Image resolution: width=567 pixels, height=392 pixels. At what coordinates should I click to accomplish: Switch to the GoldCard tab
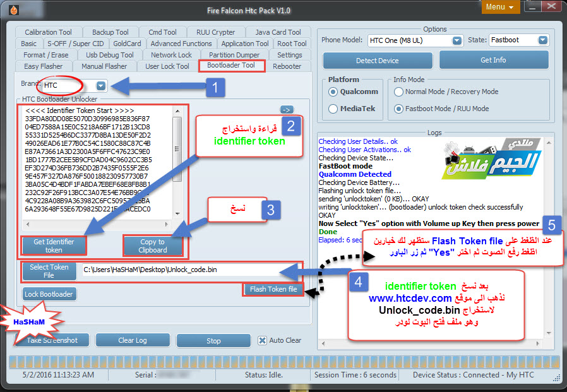[x=127, y=44]
